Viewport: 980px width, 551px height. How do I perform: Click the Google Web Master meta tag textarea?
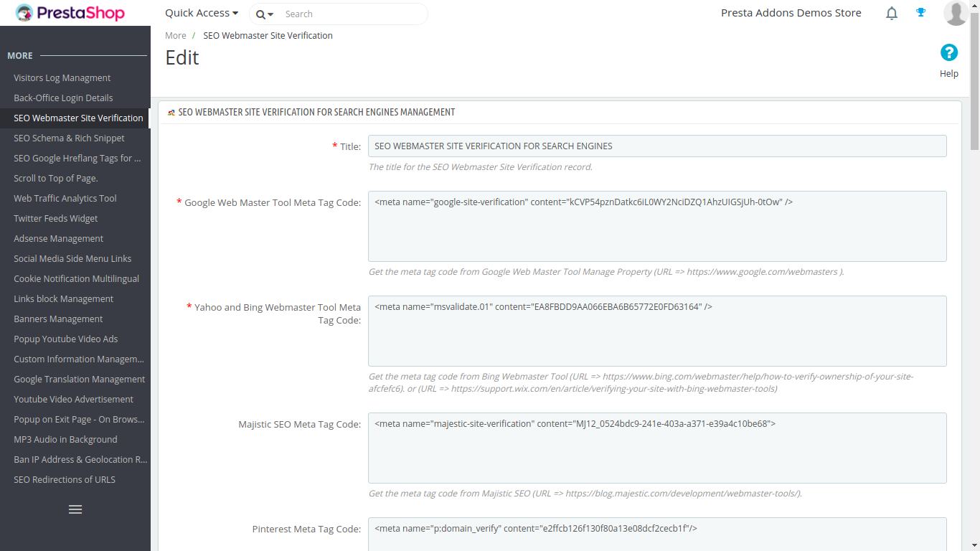pyautogui.click(x=657, y=226)
